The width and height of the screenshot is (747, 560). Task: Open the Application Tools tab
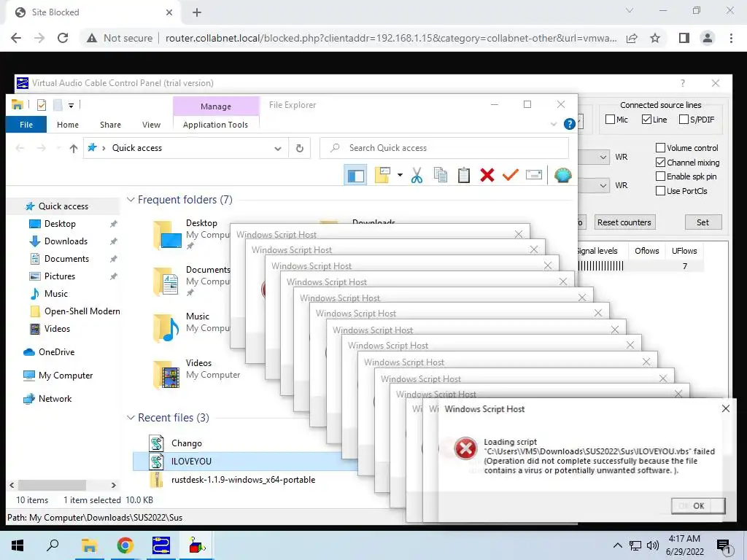(x=215, y=124)
